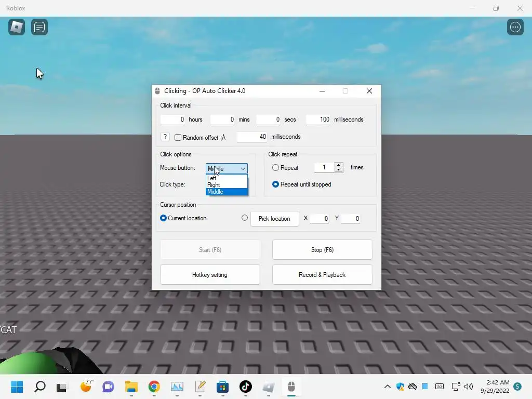Choose Right from the mouse button list
The image size is (532, 399).
pos(227,185)
